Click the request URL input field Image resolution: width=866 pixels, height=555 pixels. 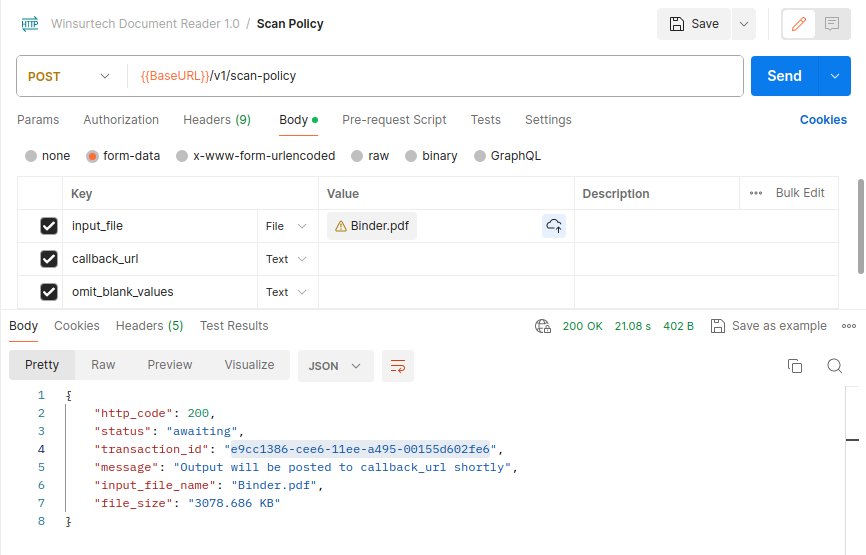click(435, 76)
